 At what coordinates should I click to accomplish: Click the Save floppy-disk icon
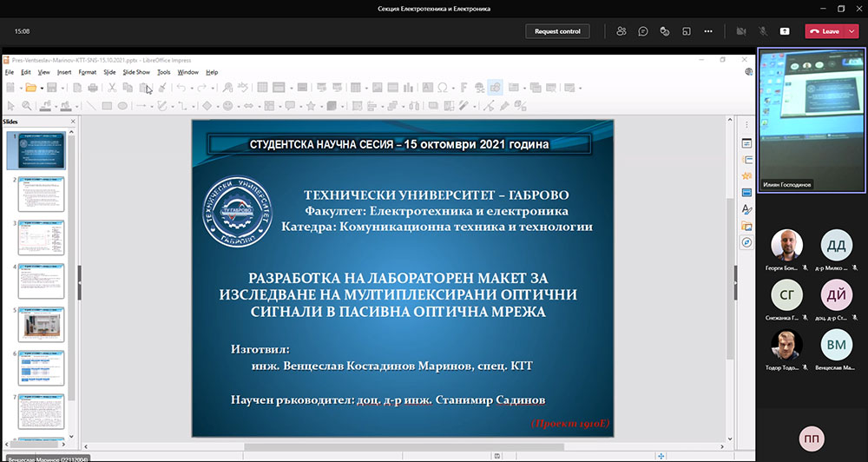[52, 88]
